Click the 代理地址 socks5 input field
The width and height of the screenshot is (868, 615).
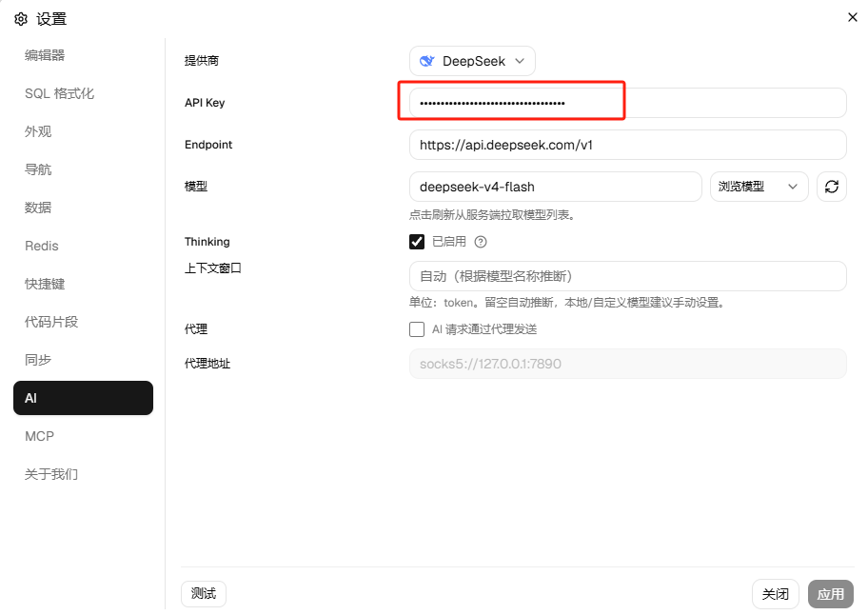pyautogui.click(x=628, y=364)
